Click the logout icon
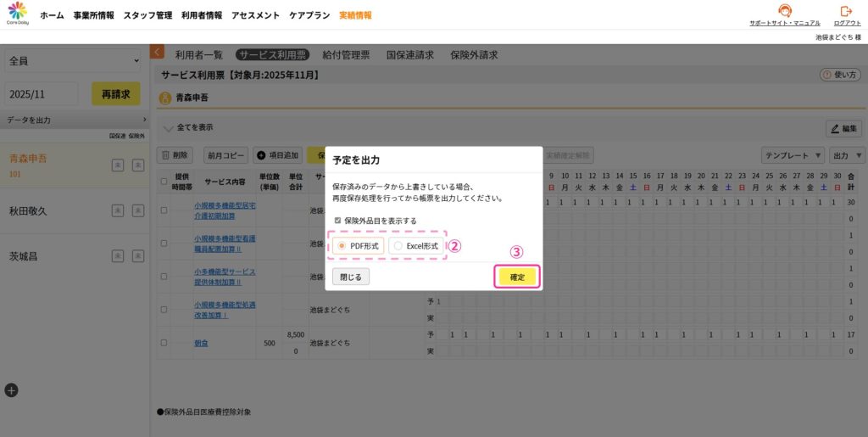Image resolution: width=868 pixels, height=437 pixels. (846, 12)
